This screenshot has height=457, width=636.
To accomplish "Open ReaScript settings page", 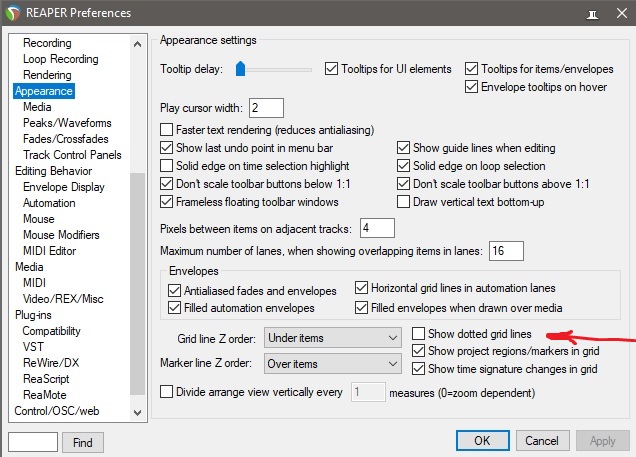I will (46, 379).
